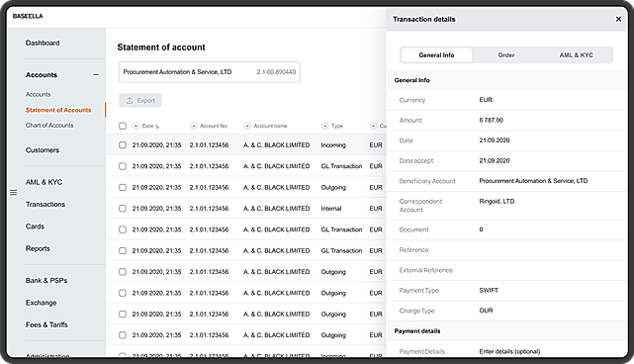Check the Internal transaction row checkbox
The height and width of the screenshot is (364, 634).
(x=123, y=209)
